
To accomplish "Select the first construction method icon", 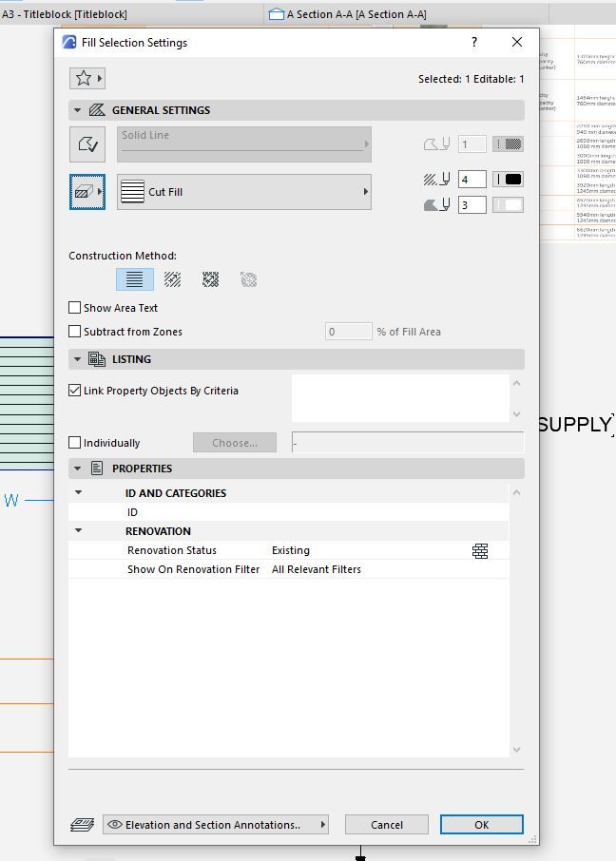I will [x=135, y=279].
